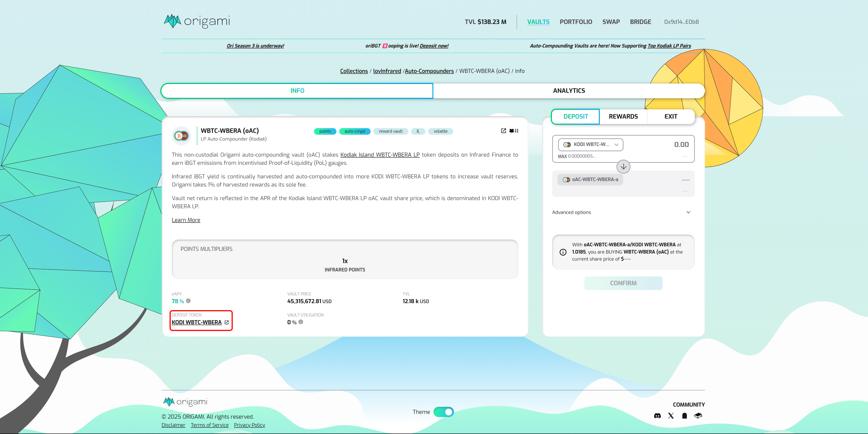This screenshot has width=868, height=434.
Task: Open vault external link icon in header
Action: coord(504,131)
